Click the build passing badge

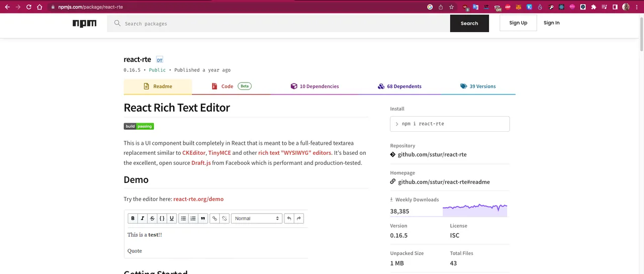pyautogui.click(x=139, y=126)
